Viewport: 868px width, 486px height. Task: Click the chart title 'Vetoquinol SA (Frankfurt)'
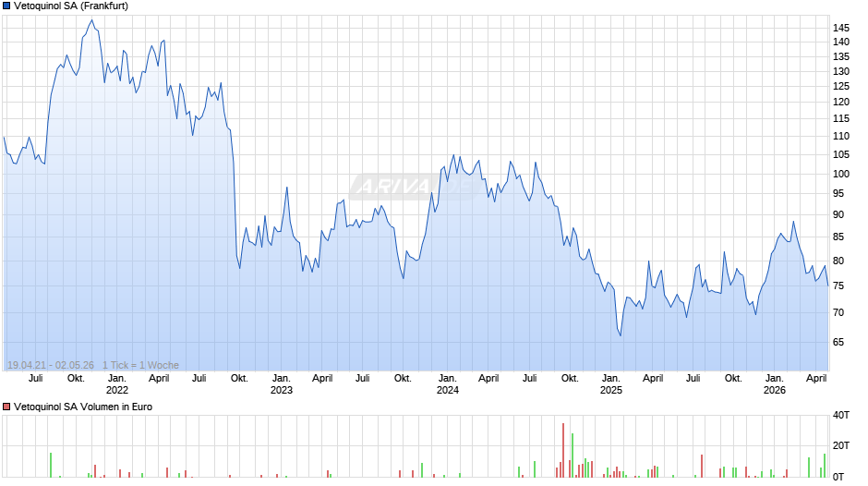click(x=71, y=6)
